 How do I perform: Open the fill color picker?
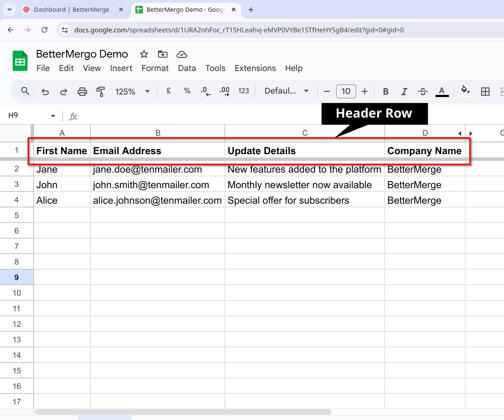[465, 91]
